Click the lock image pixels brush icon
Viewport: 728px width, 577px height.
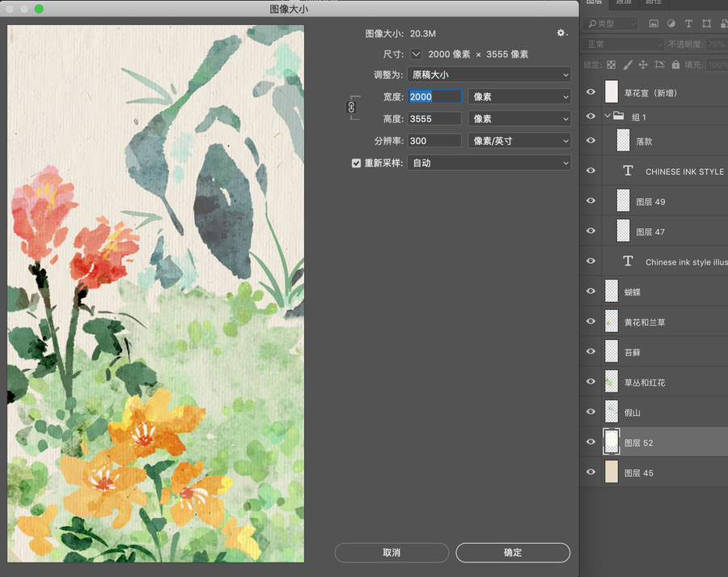628,65
